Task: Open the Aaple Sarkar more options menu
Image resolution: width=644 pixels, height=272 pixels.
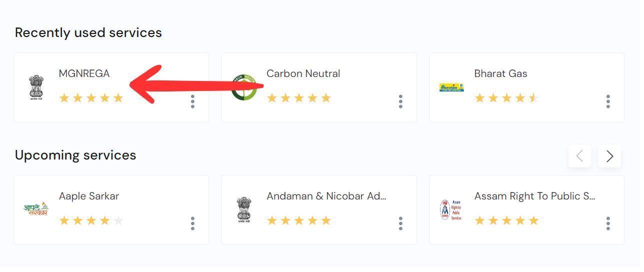Action: point(192,223)
